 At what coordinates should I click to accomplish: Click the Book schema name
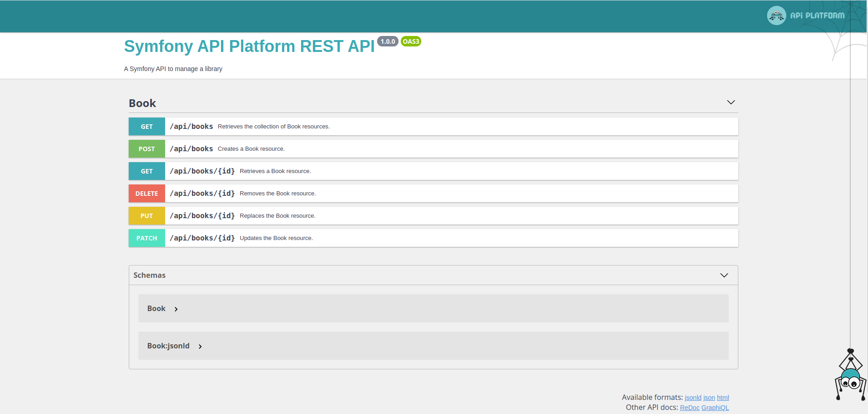(x=156, y=309)
